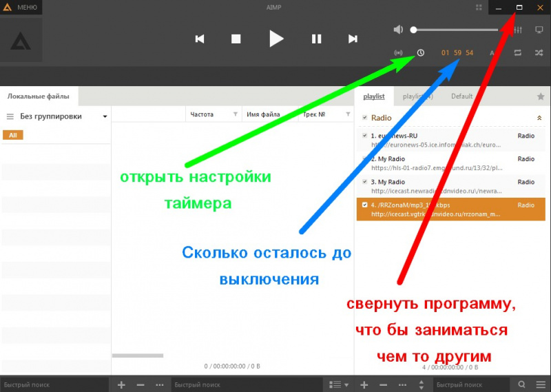Click the Play button

click(276, 39)
